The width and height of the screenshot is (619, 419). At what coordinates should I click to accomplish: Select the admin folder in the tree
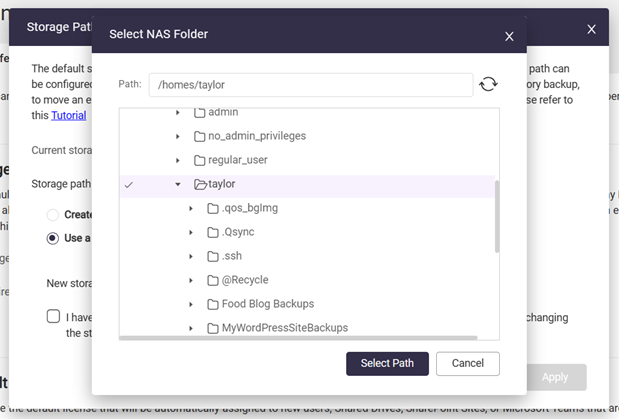[x=223, y=113]
